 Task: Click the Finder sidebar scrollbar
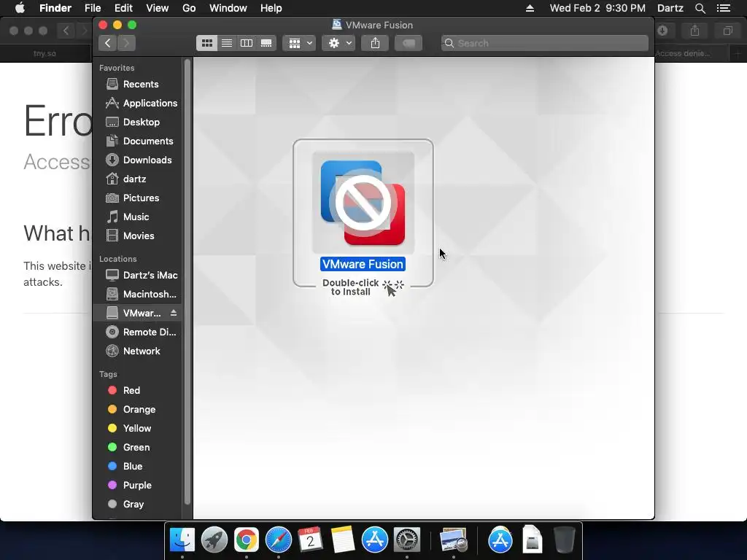(x=187, y=281)
